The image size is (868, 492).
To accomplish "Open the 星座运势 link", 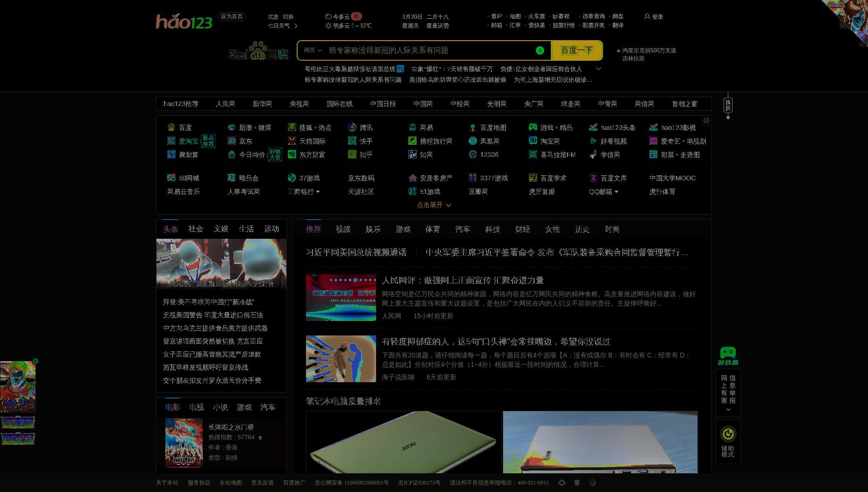I will [438, 26].
